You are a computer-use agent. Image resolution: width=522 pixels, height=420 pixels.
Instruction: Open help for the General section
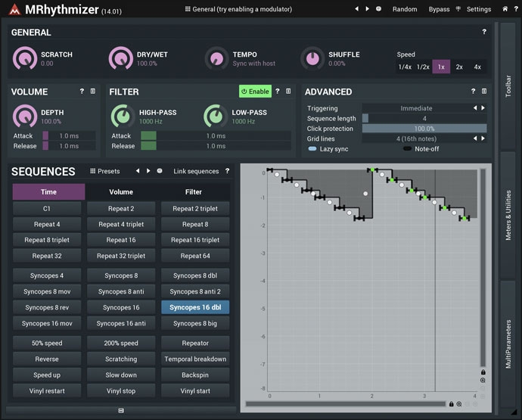coord(484,32)
